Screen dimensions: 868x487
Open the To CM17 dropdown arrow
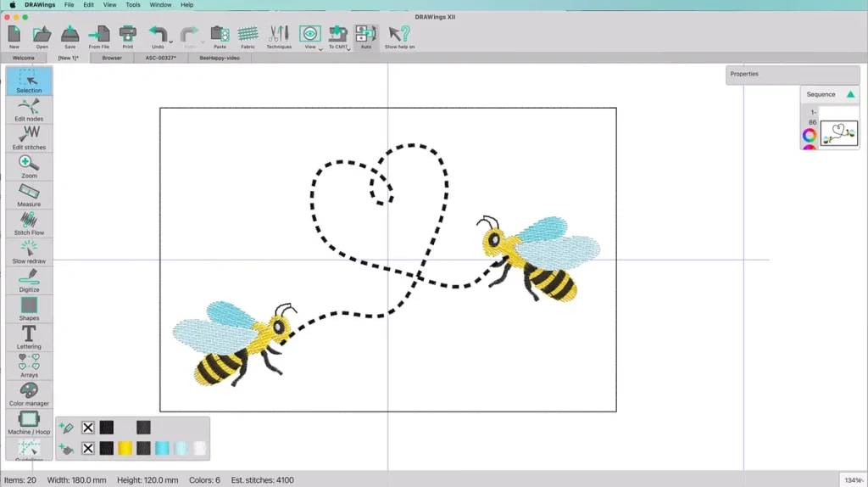coord(348,49)
